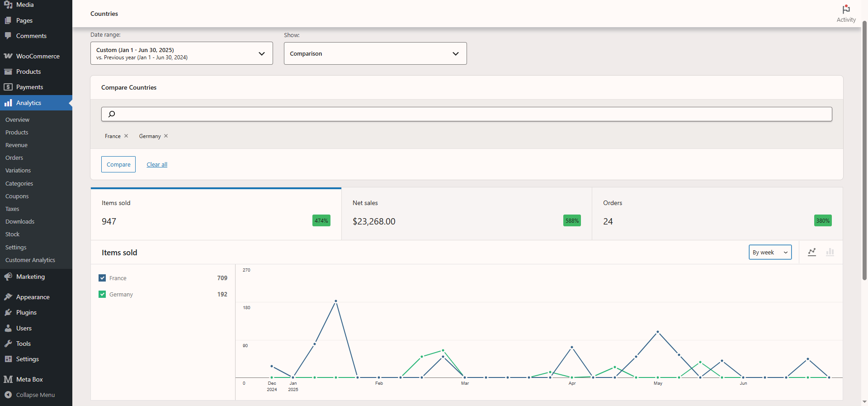868x406 pixels.
Task: Open WooCommerce in the sidebar
Action: [x=38, y=56]
